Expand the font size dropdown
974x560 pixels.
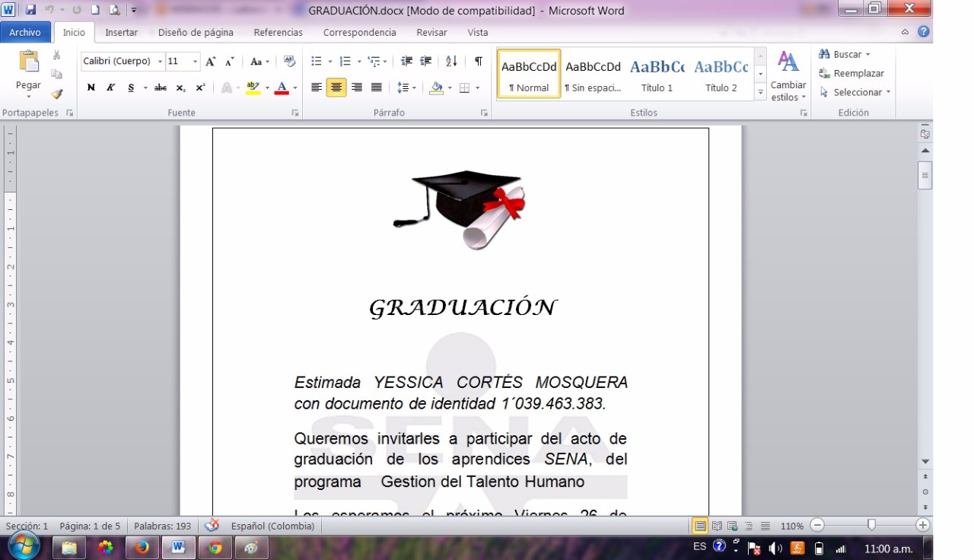pos(196,62)
